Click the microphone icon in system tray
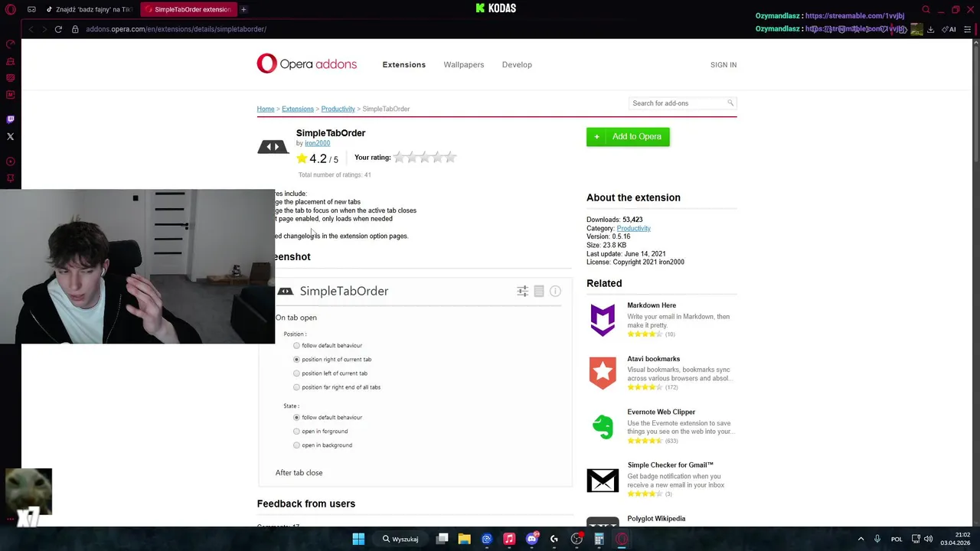The height and width of the screenshot is (551, 980). coord(877,539)
